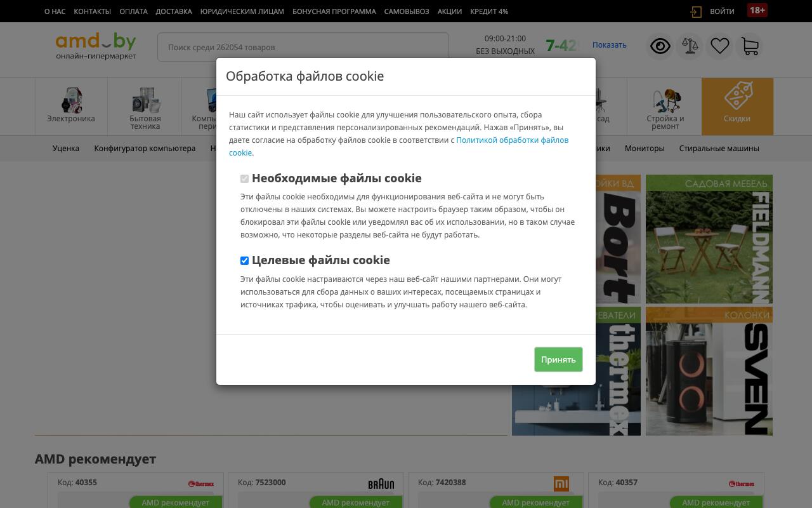The image size is (812, 508).
Task: Open the Юридическим лицам page
Action: [242, 11]
